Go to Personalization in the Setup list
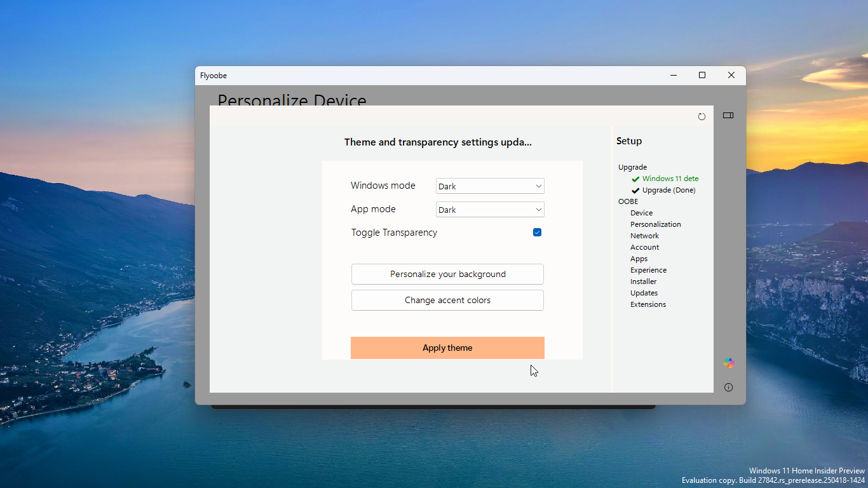 coord(655,224)
